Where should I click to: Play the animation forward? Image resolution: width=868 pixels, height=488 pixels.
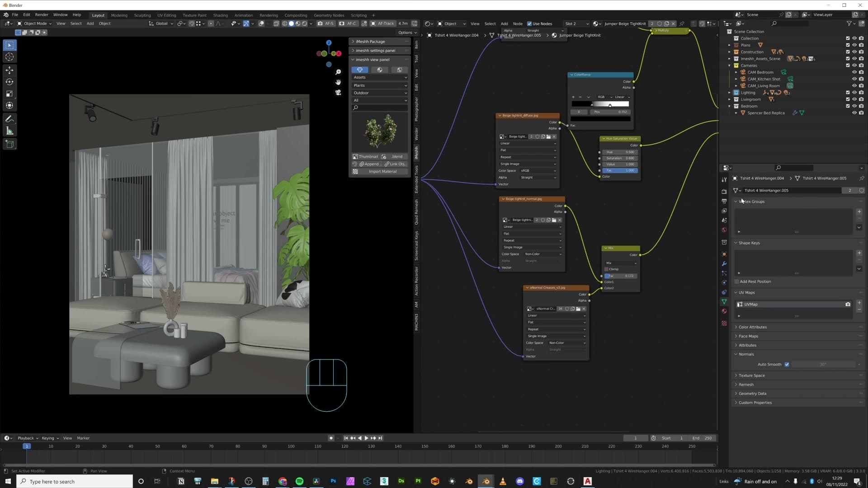coord(366,438)
